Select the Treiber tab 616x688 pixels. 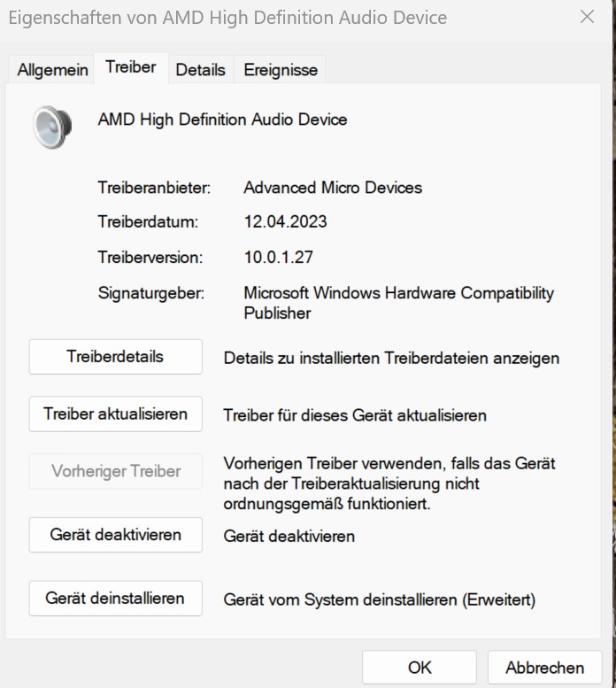(131, 67)
